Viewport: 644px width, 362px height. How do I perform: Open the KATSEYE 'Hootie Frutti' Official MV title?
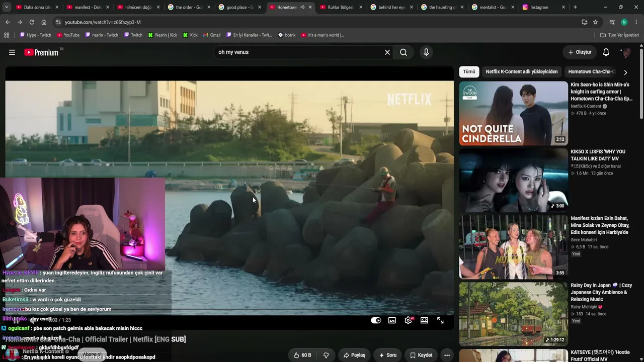pos(600,355)
